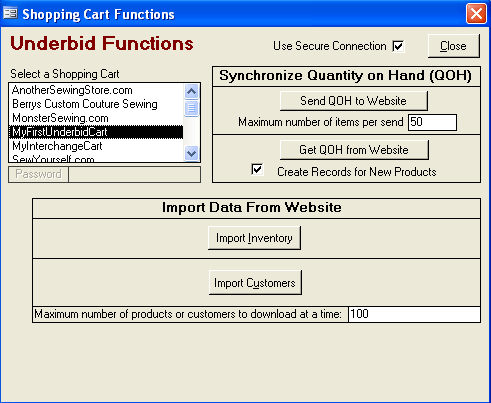Click the listbox scroll up arrow

point(192,91)
